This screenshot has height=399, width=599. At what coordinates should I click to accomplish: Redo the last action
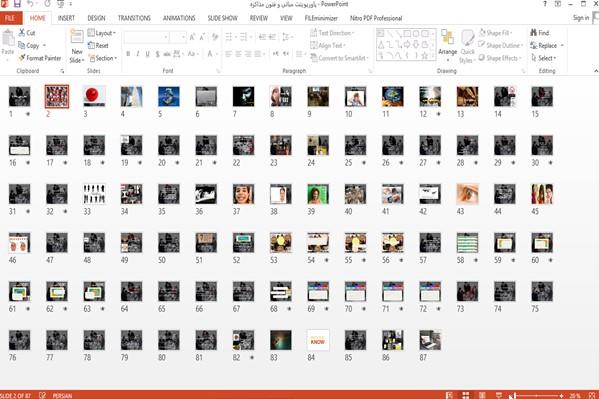[x=47, y=4]
